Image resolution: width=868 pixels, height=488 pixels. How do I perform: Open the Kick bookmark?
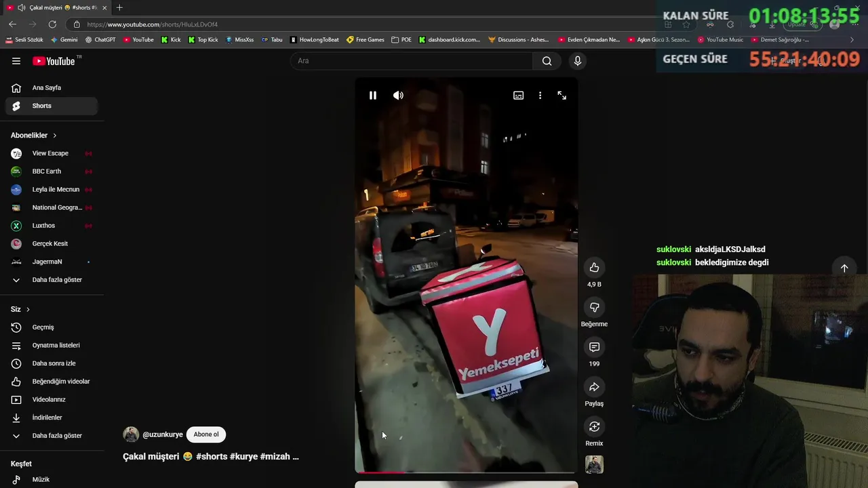tap(171, 40)
